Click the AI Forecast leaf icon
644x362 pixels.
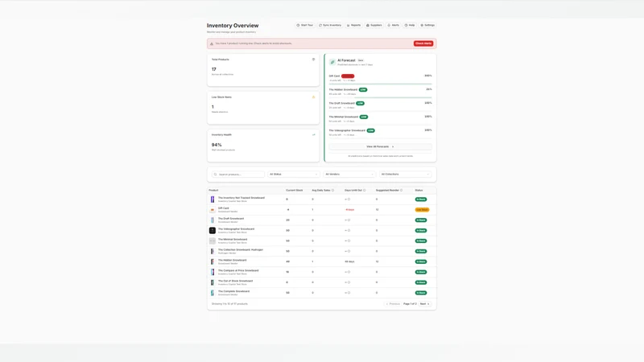pos(332,62)
